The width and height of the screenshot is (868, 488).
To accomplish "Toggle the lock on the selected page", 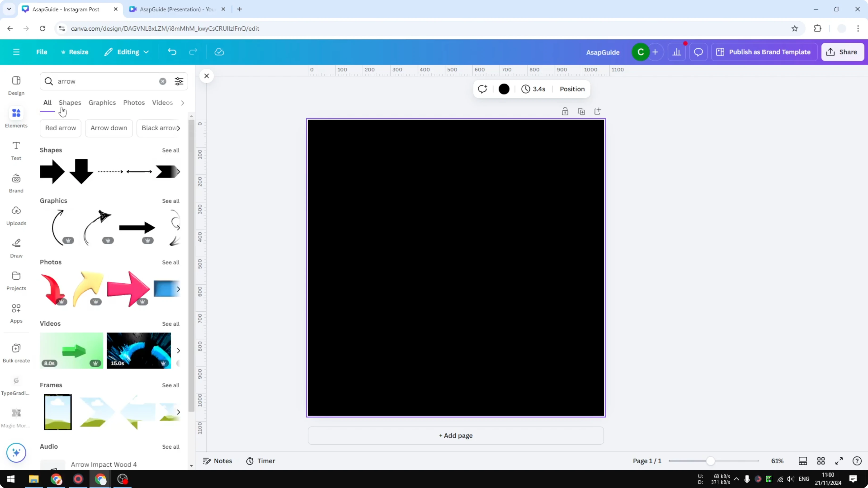I will click(565, 111).
